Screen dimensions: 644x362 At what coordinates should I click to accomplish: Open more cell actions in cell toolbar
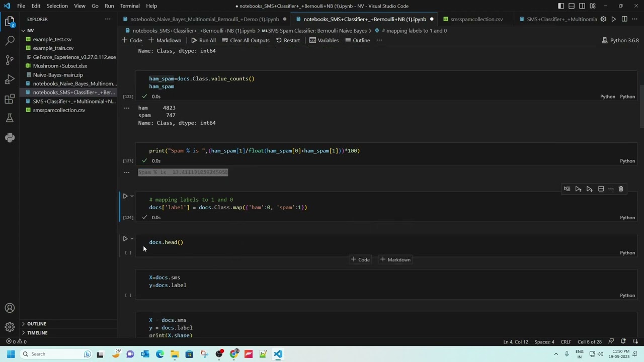pyautogui.click(x=611, y=189)
